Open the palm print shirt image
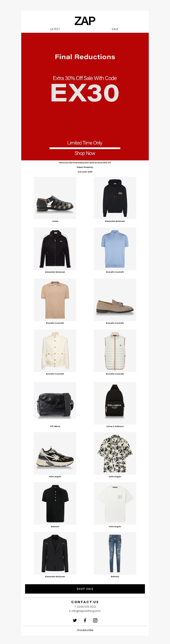This screenshot has width=170, height=644. tap(115, 453)
